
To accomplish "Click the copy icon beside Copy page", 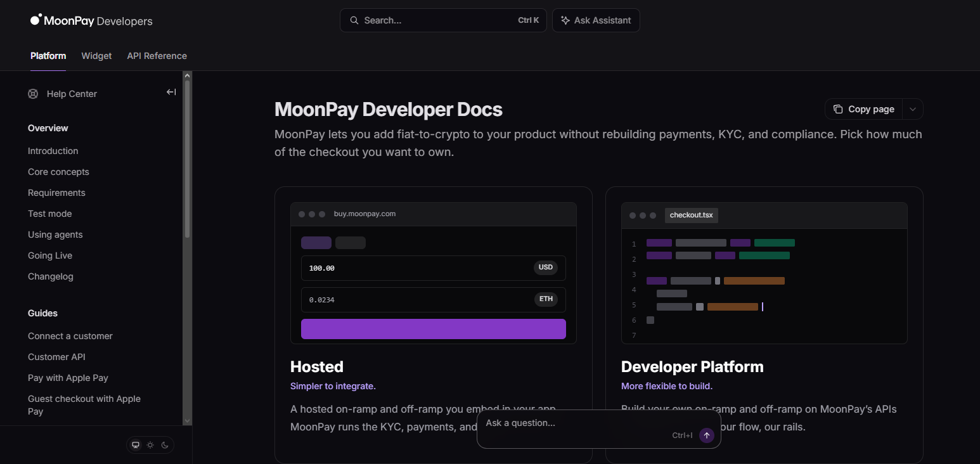I will point(838,109).
